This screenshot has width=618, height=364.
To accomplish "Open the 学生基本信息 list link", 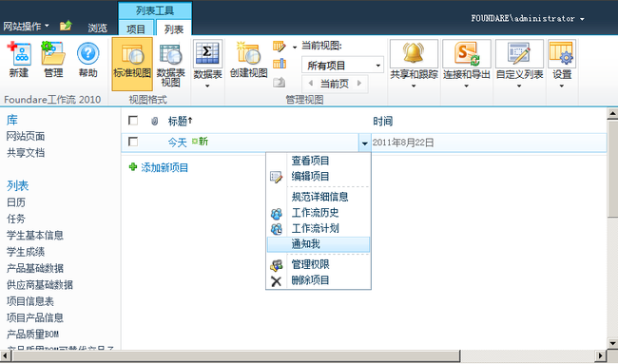I will point(35,235).
